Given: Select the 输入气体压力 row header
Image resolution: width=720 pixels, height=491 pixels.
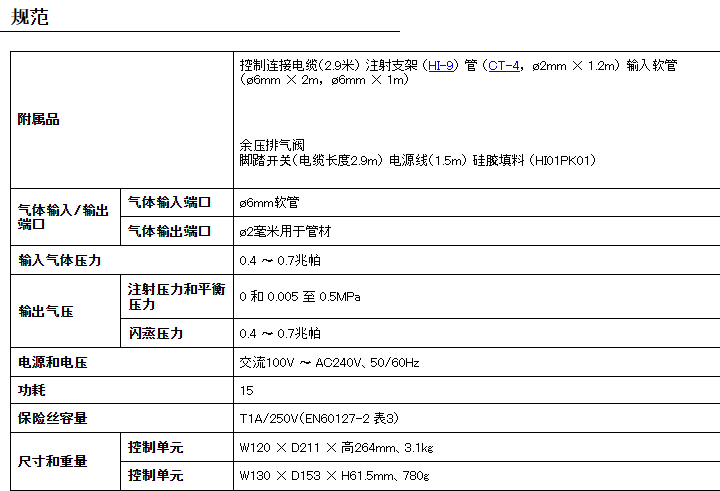Looking at the screenshot, I should (x=60, y=260).
